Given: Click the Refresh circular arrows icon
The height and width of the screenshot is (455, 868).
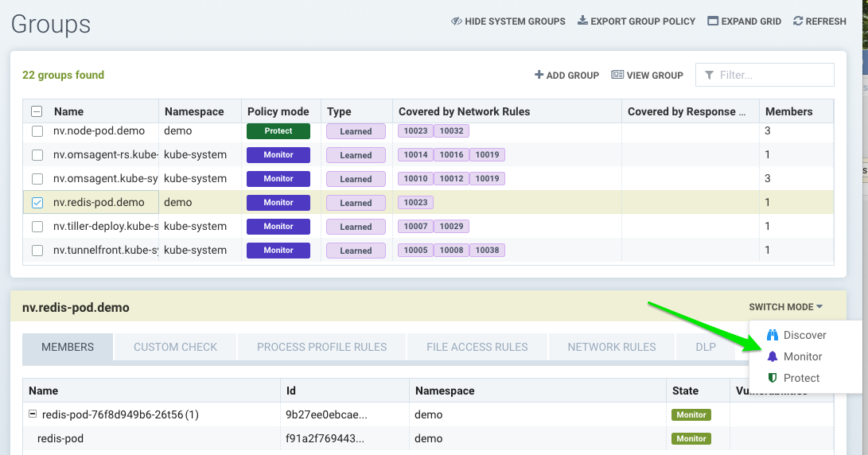Looking at the screenshot, I should (798, 21).
